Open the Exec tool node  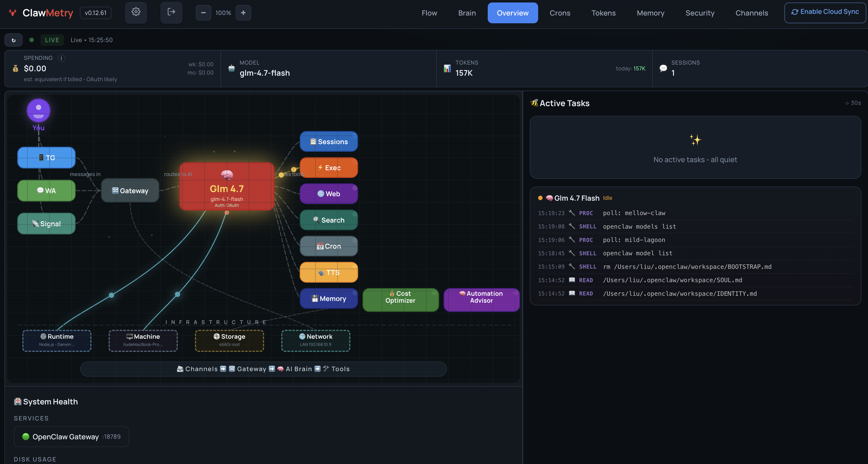coord(328,168)
